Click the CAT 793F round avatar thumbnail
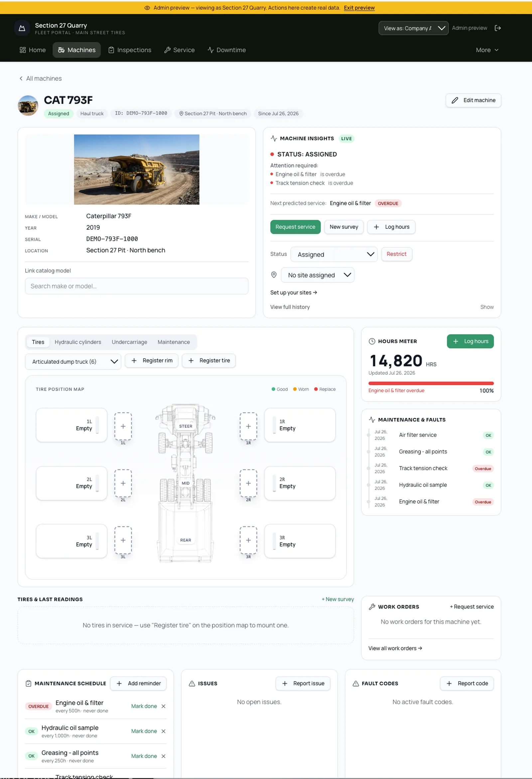 28,106
